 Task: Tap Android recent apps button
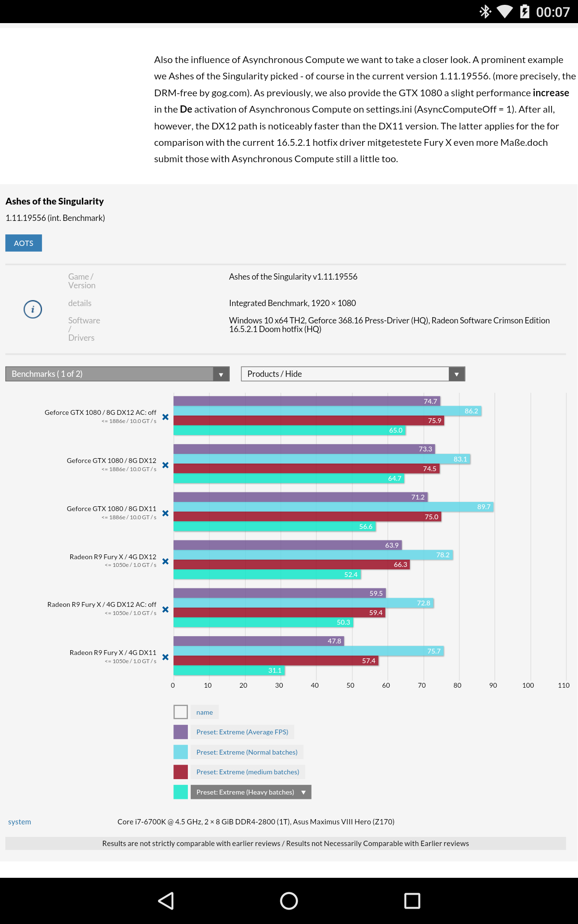click(x=412, y=901)
